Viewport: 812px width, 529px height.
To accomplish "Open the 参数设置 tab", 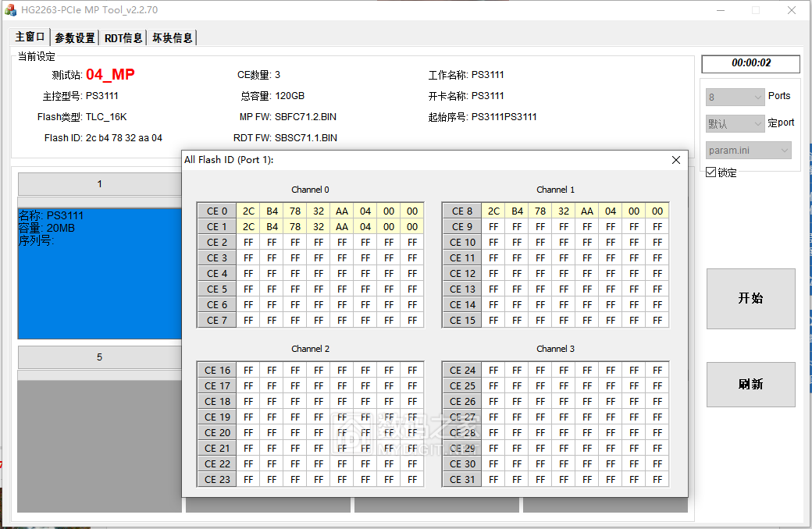I will [x=75, y=38].
